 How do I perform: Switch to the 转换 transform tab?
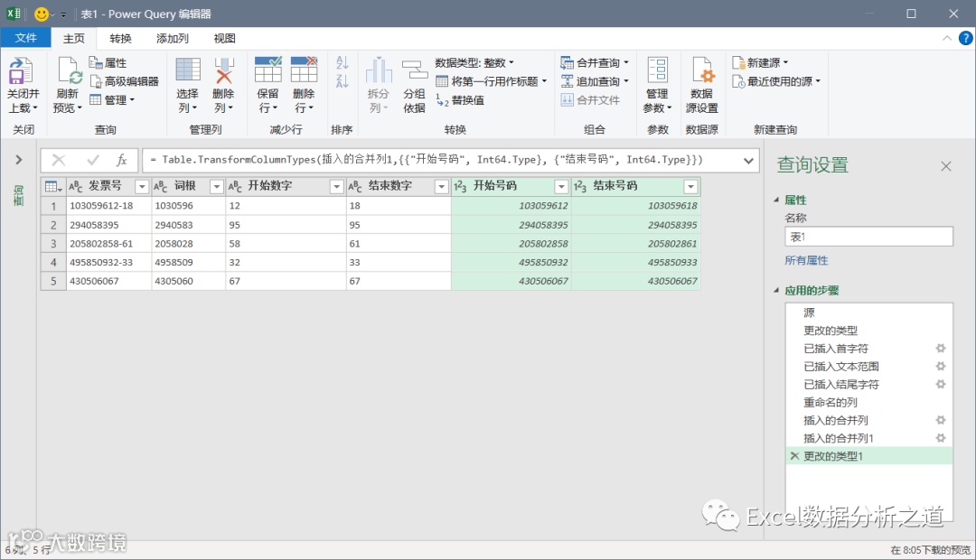pyautogui.click(x=120, y=39)
